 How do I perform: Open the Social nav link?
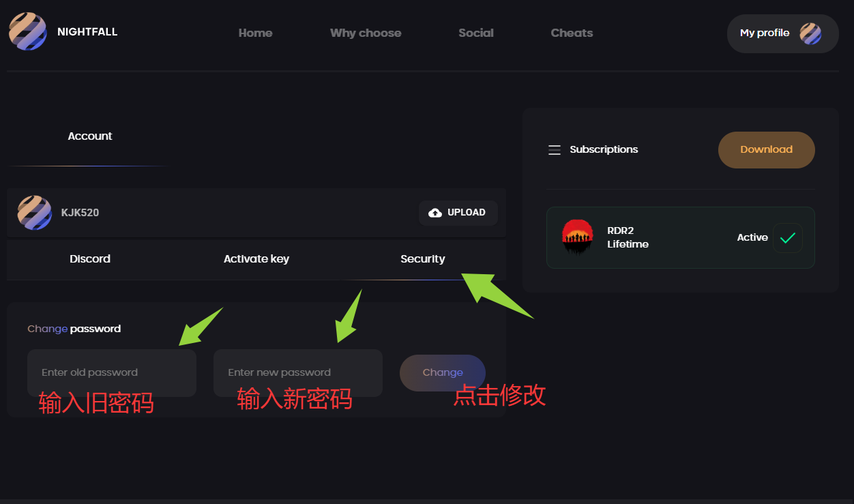[476, 33]
